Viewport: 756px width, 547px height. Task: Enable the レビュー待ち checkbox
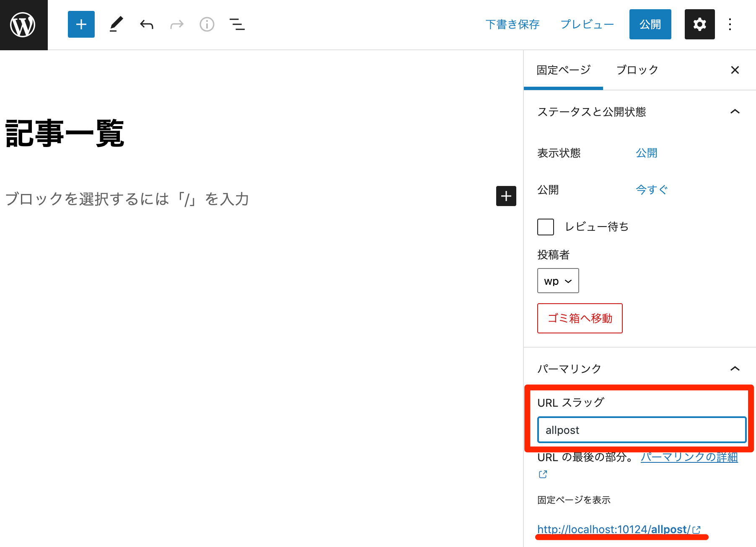click(x=546, y=227)
